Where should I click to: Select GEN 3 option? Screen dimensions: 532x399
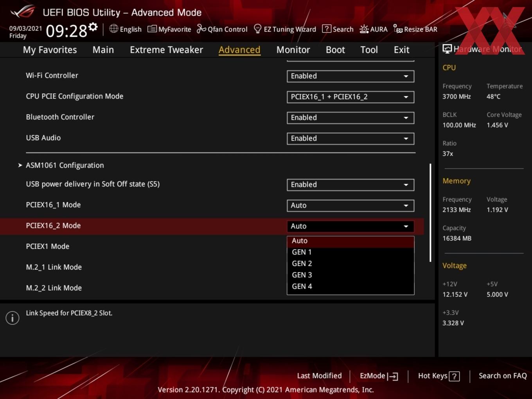point(350,275)
